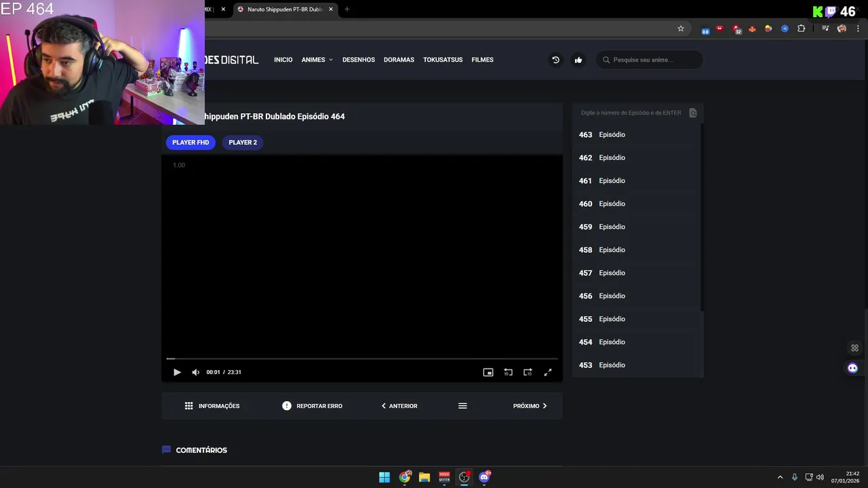The image size is (868, 488).
Task: Click the blue 0.0 extension icon
Action: (x=705, y=30)
